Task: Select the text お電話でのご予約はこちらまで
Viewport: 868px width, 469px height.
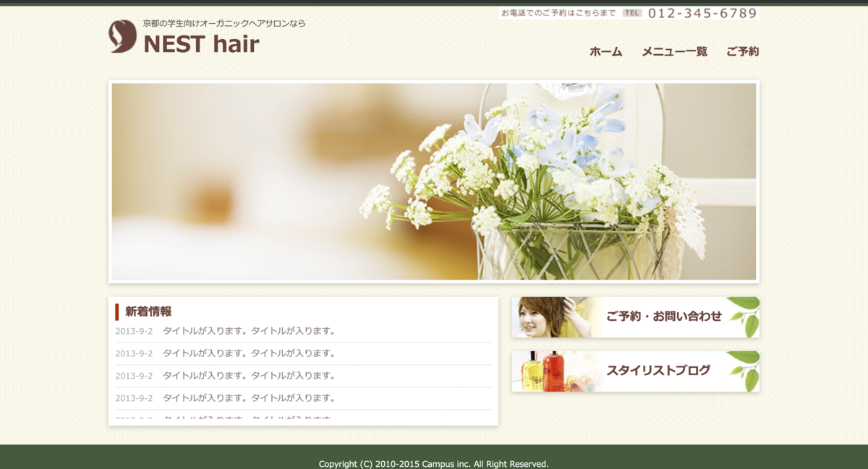Action: point(558,13)
